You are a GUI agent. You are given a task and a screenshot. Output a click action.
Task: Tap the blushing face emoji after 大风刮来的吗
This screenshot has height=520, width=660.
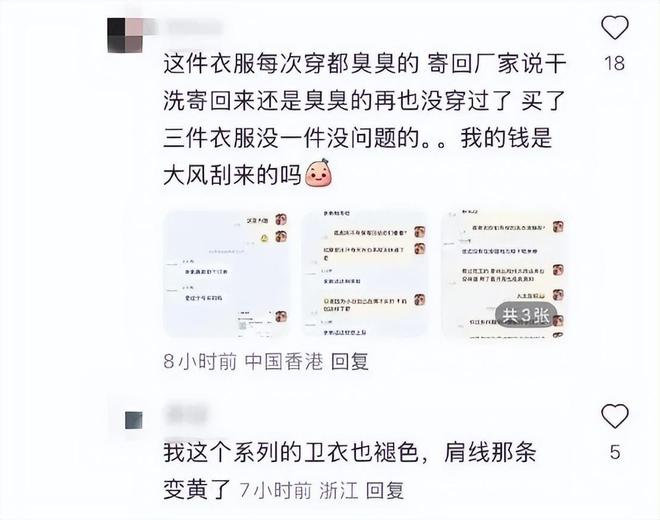coord(319,173)
